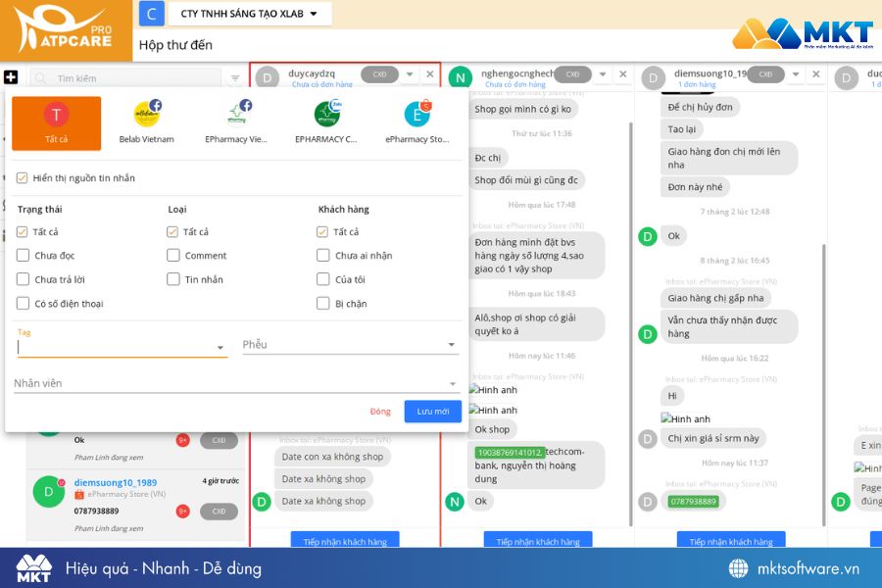
Task: Expand dropdown arrow in diemsuong10_19 chat header
Action: [796, 74]
